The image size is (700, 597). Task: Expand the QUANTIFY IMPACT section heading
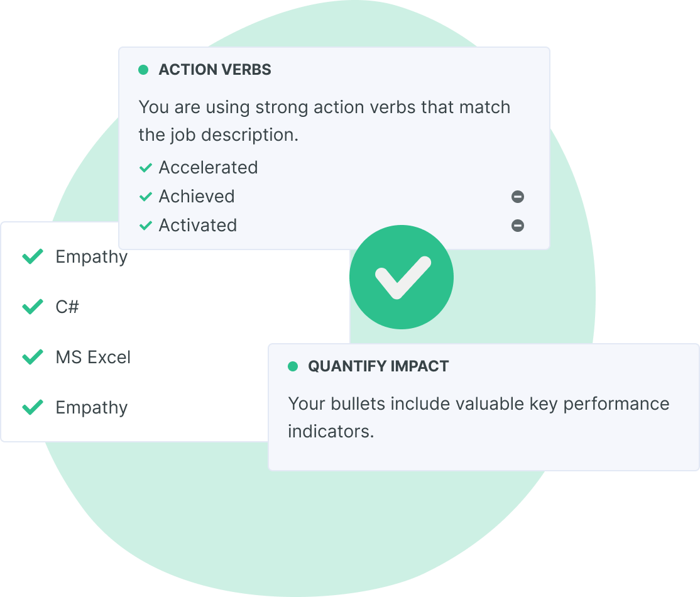378,366
